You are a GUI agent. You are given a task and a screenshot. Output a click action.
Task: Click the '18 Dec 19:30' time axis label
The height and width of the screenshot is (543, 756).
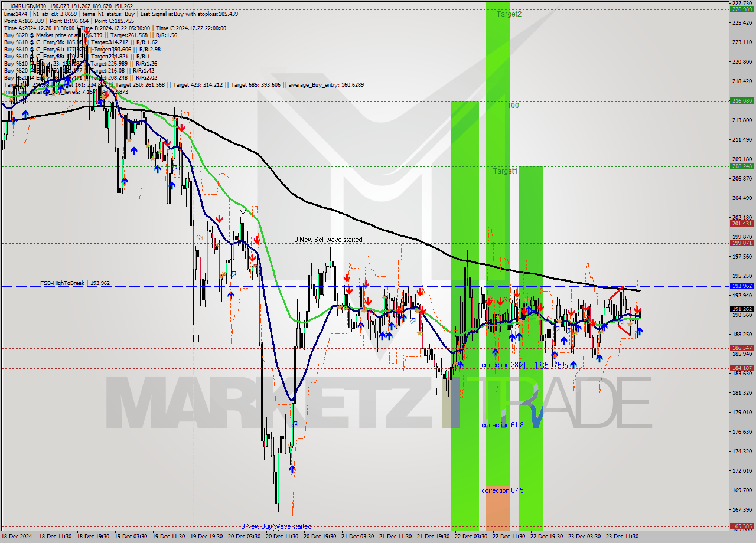click(93, 537)
